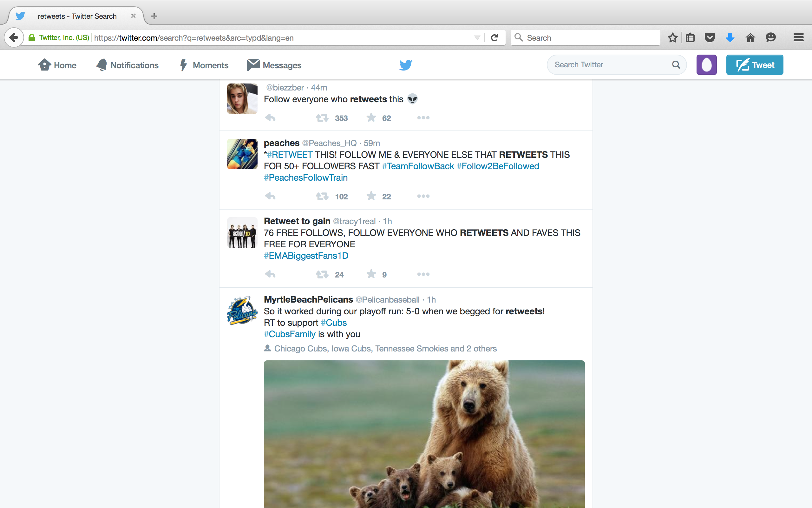This screenshot has height=508, width=812.
Task: Select the retweets - Twitter Search tab
Action: 77,16
